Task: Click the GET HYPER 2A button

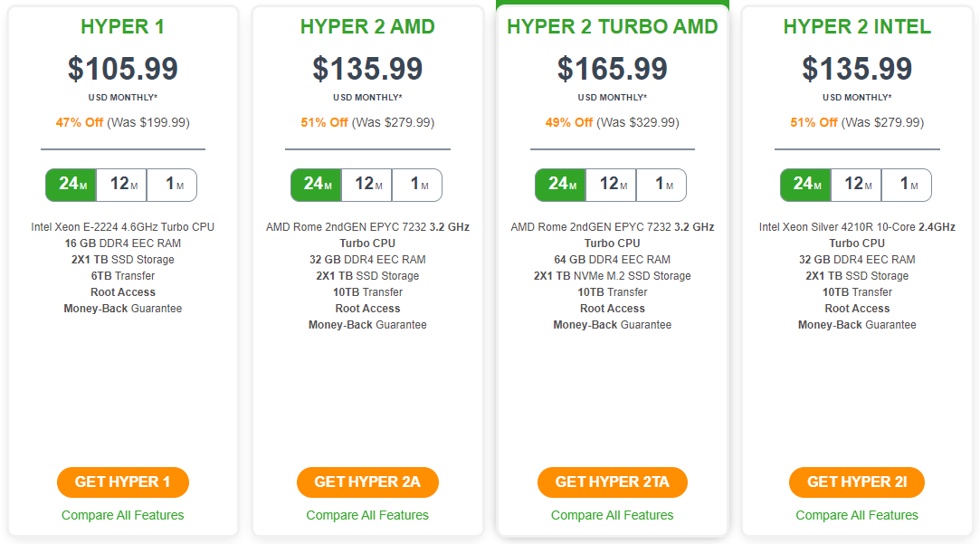Action: point(367,482)
